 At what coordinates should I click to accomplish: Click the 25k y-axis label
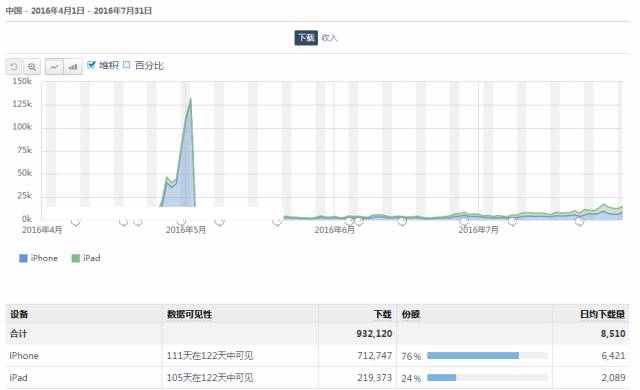(x=24, y=196)
